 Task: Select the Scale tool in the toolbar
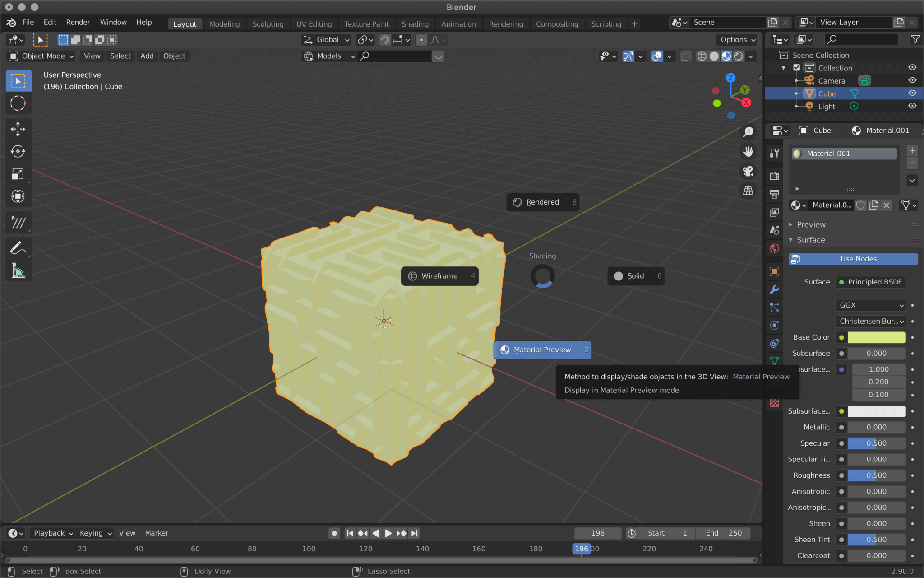[x=18, y=174]
